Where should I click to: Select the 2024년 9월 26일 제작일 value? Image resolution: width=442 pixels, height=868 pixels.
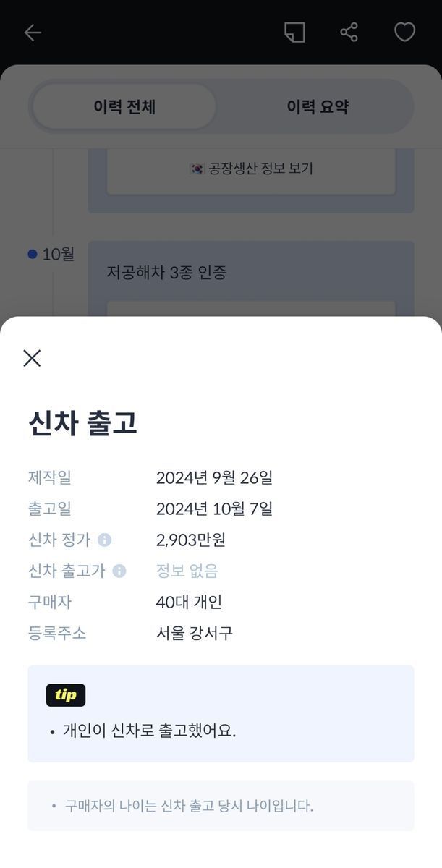point(214,478)
